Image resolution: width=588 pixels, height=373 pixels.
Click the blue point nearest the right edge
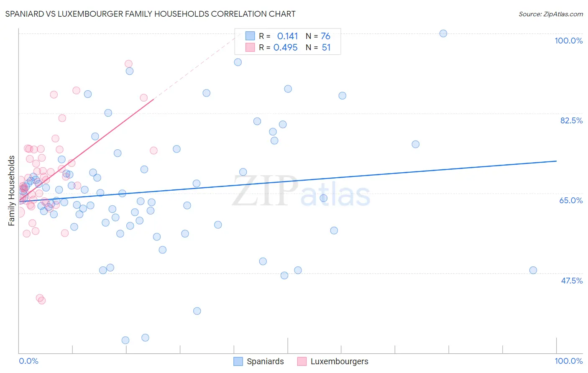[533, 270]
